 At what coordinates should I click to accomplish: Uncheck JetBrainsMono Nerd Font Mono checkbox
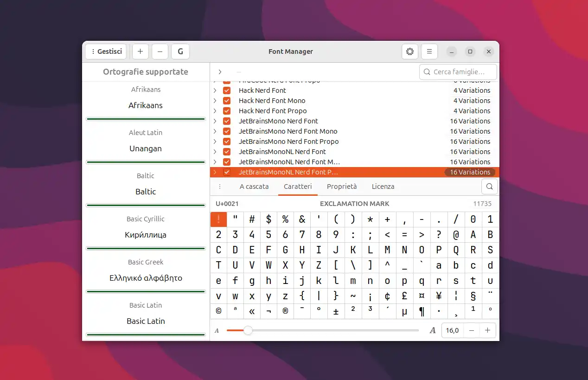tap(227, 131)
